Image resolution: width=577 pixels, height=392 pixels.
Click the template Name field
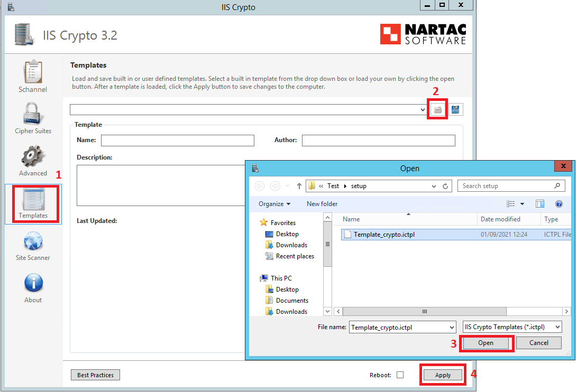tap(177, 141)
